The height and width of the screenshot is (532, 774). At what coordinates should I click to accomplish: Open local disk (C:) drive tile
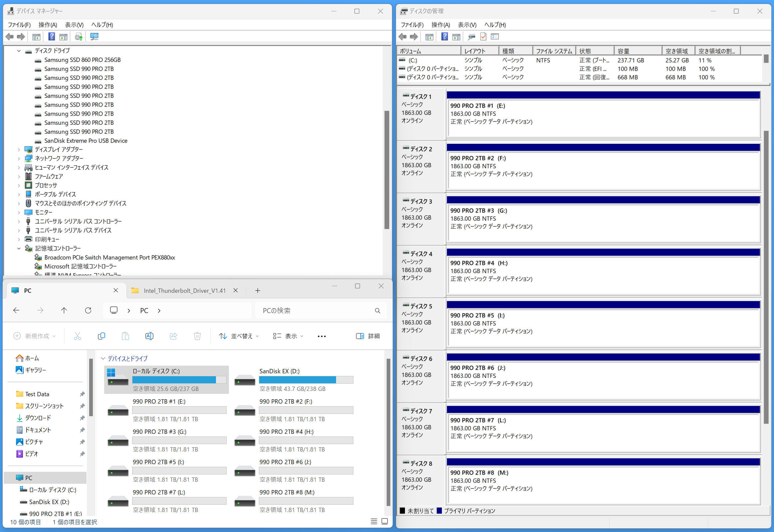point(166,380)
